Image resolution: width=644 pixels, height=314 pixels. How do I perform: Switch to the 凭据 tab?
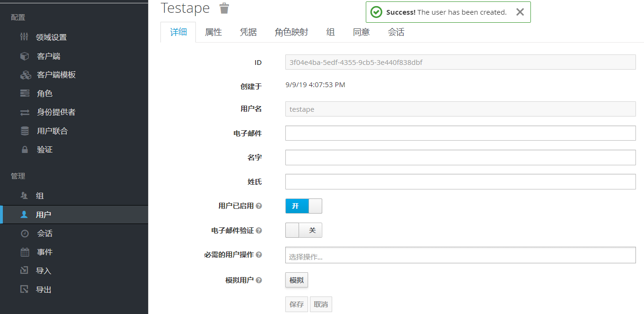pos(248,32)
